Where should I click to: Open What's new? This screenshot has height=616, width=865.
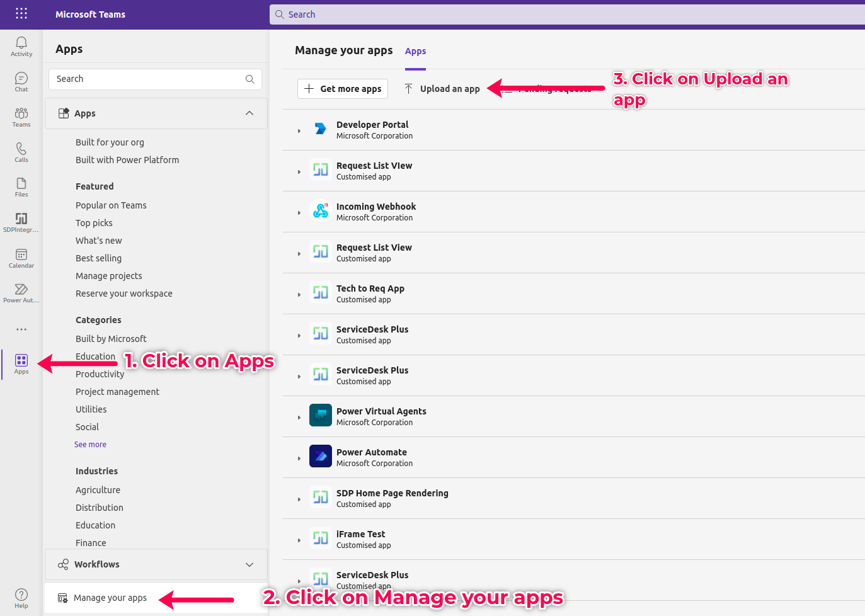[99, 241]
